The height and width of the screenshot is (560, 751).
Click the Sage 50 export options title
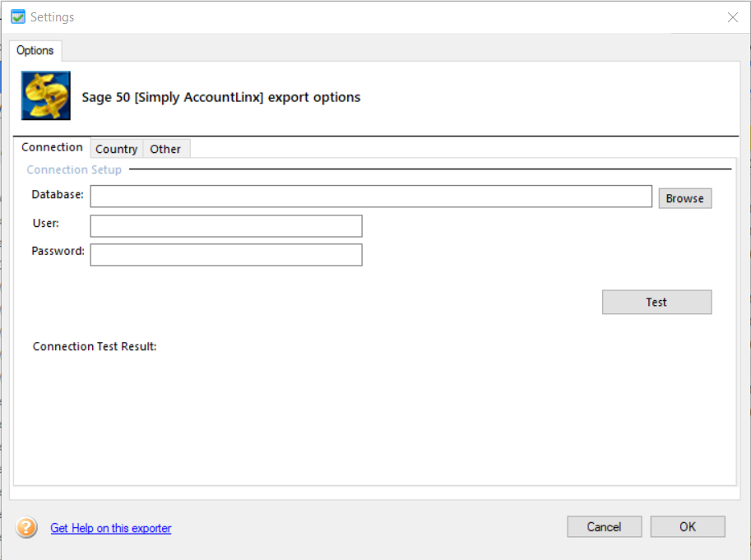coord(220,97)
